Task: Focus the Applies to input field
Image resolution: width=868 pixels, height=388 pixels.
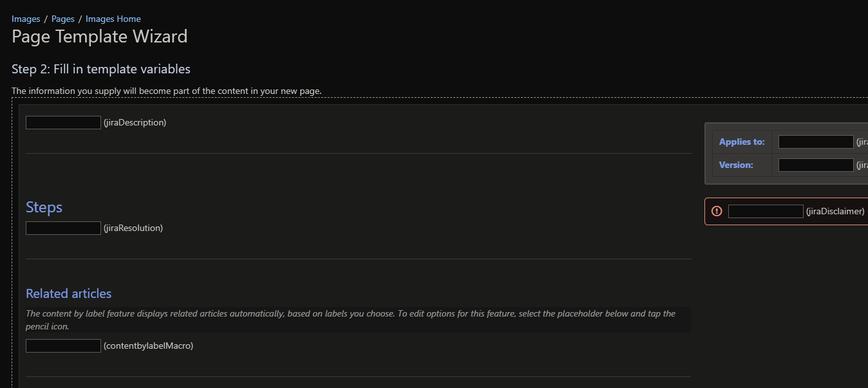Action: pos(816,142)
